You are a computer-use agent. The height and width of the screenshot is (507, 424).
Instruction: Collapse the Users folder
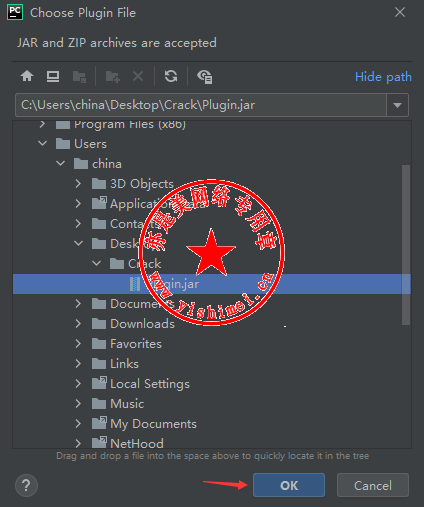tap(43, 144)
